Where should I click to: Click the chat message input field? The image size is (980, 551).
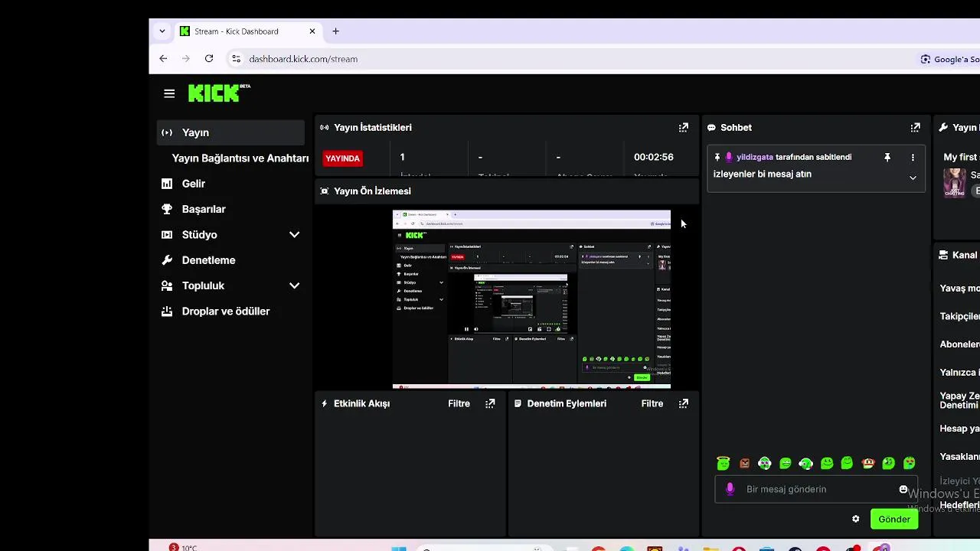pyautogui.click(x=815, y=489)
